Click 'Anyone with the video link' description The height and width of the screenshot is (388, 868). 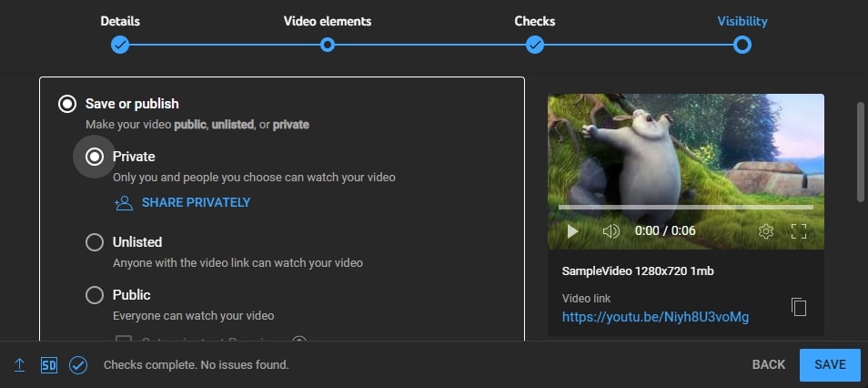click(x=237, y=262)
